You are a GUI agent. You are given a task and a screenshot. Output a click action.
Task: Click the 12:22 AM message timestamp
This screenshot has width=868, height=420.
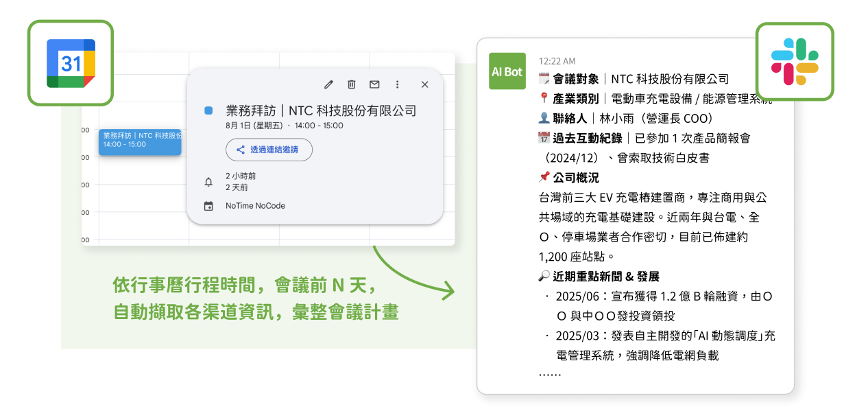557,61
